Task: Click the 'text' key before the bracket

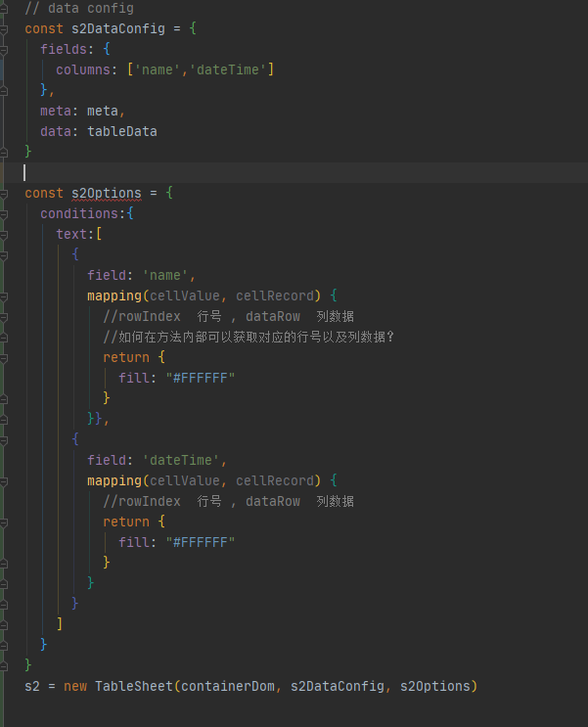Action: (x=71, y=234)
